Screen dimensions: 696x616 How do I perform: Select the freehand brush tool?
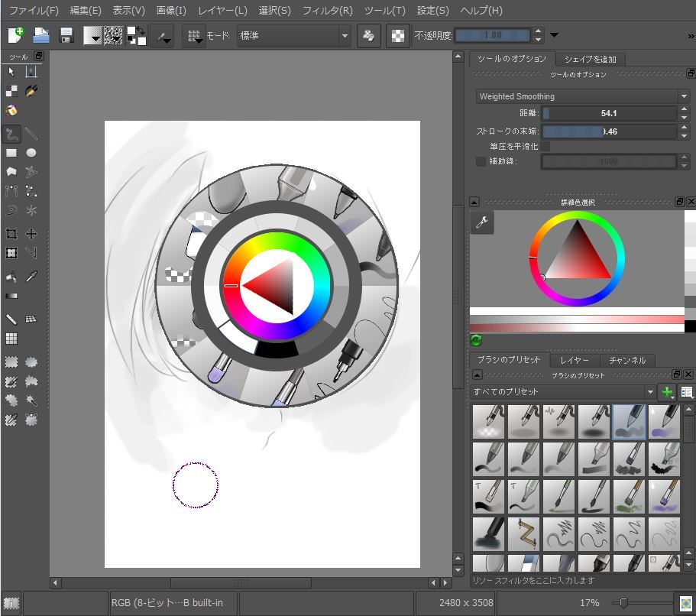point(11,135)
